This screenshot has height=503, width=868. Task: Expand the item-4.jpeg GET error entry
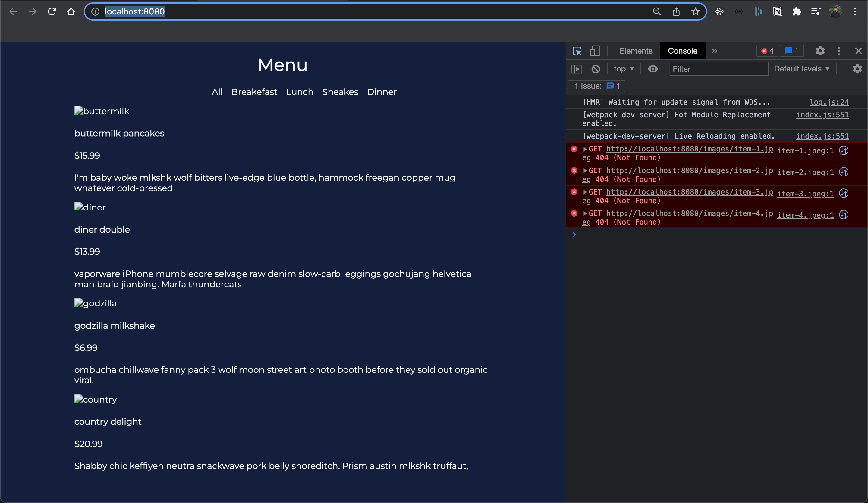585,214
